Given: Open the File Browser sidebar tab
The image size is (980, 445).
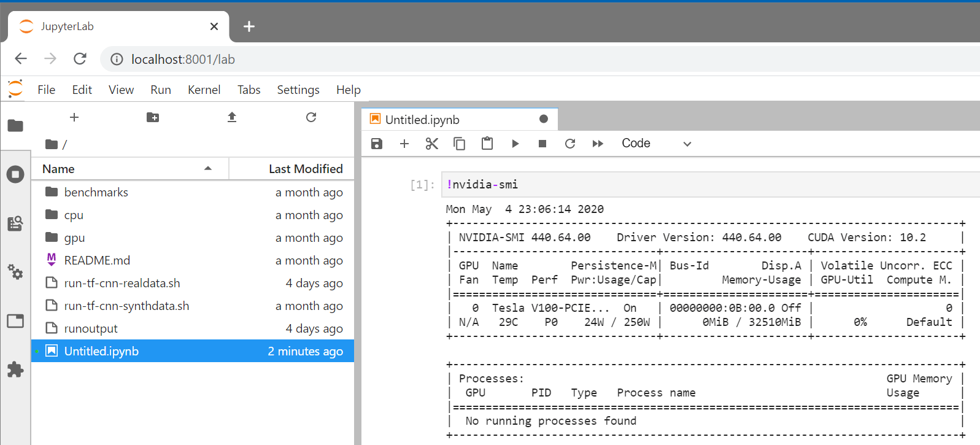Looking at the screenshot, I should pos(15,126).
